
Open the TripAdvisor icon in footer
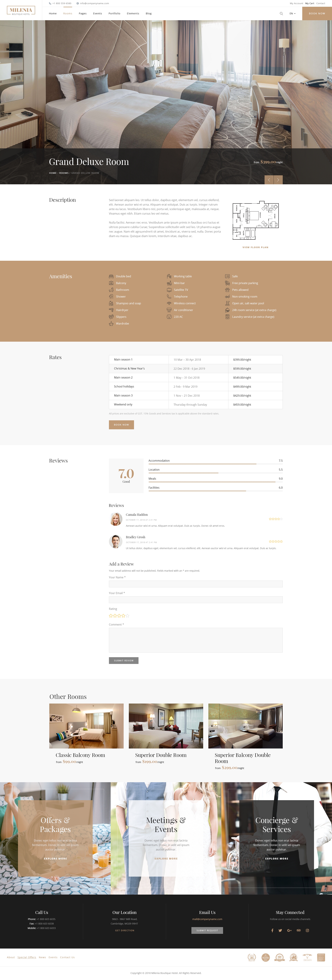298,930
